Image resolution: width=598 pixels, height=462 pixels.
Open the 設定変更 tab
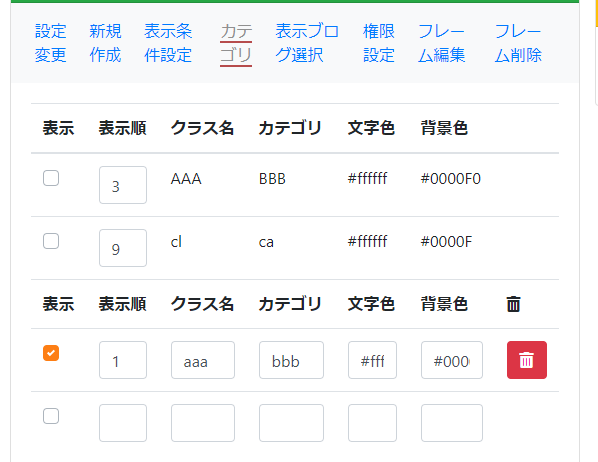(50, 43)
